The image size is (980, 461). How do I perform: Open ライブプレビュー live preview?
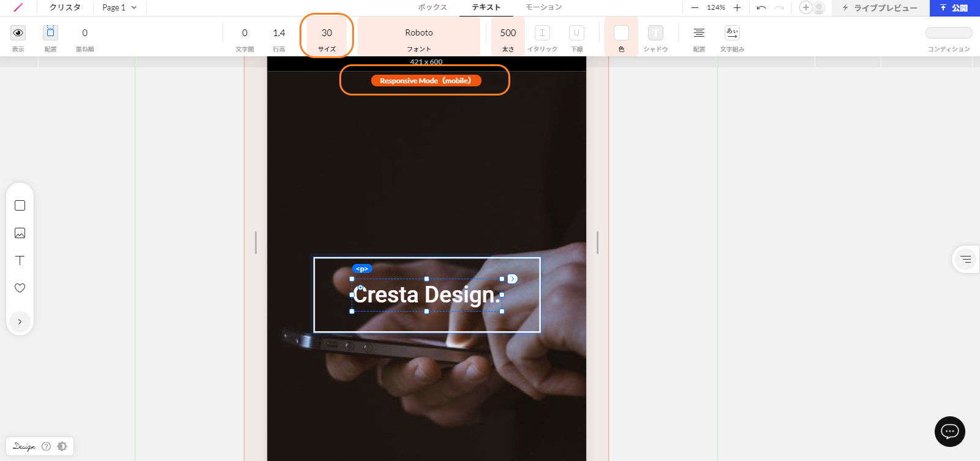[x=880, y=8]
